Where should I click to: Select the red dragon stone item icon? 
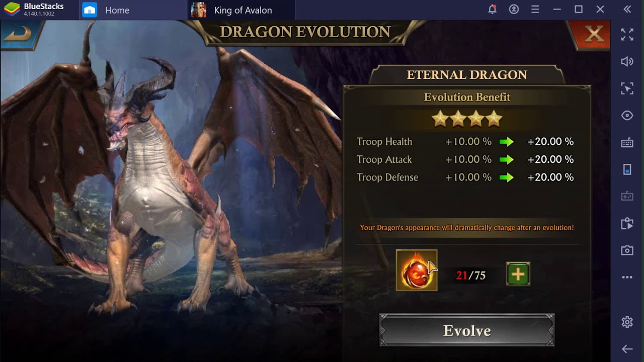tap(417, 270)
